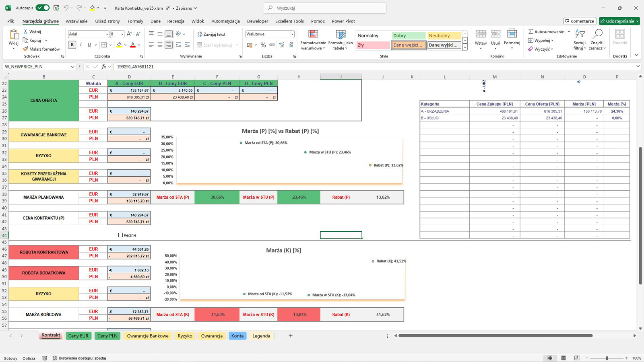Toggle bold formatting button
This screenshot has height=362, width=644.
(x=72, y=45)
